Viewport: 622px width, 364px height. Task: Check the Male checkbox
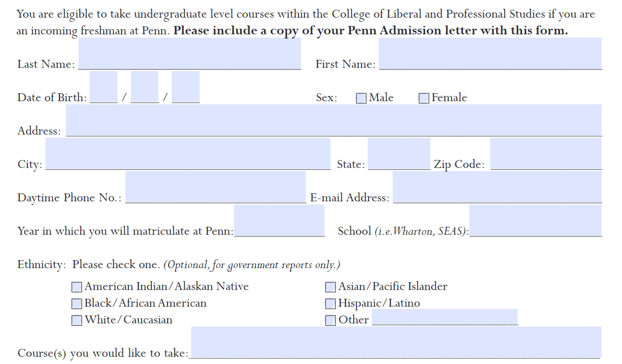[x=361, y=98]
